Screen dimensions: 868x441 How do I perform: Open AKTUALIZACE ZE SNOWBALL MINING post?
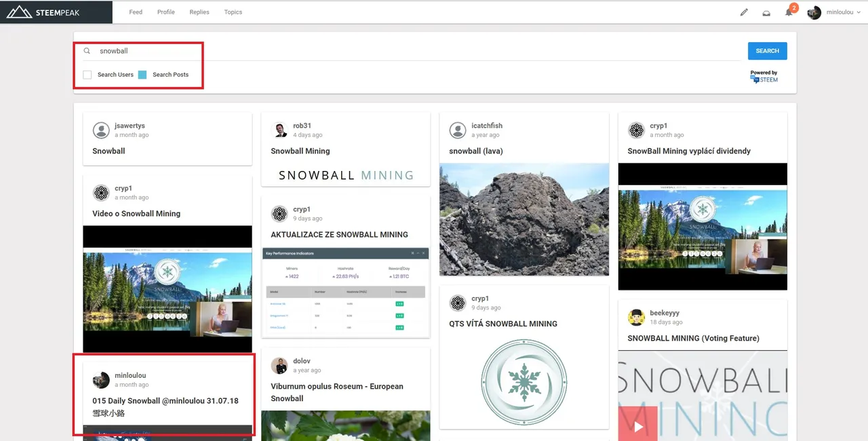(340, 235)
